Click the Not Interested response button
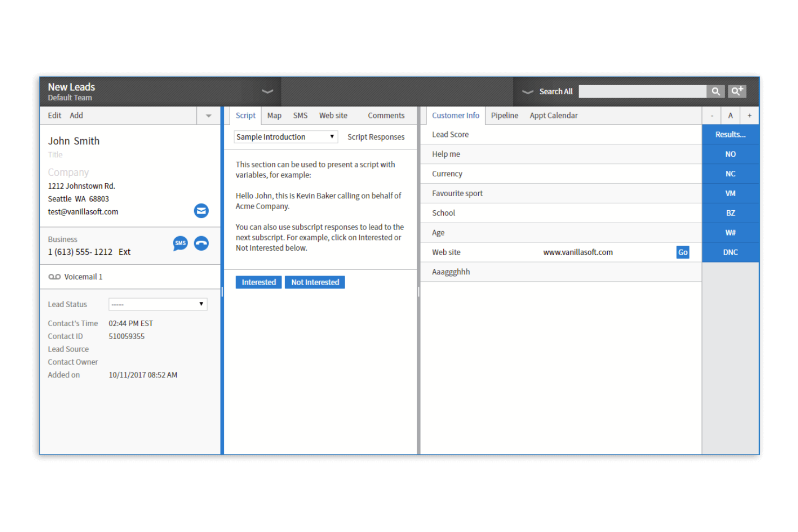This screenshot has width=798, height=532. pyautogui.click(x=315, y=282)
